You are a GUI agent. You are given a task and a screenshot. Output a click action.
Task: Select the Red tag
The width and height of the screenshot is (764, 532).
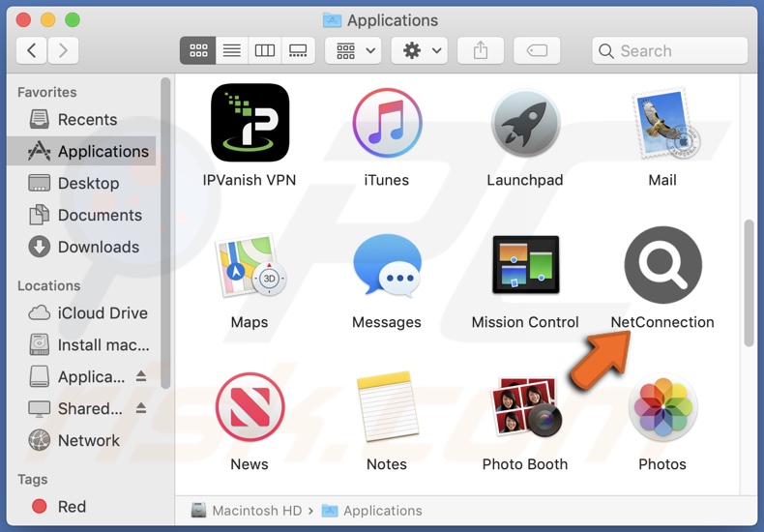81,507
